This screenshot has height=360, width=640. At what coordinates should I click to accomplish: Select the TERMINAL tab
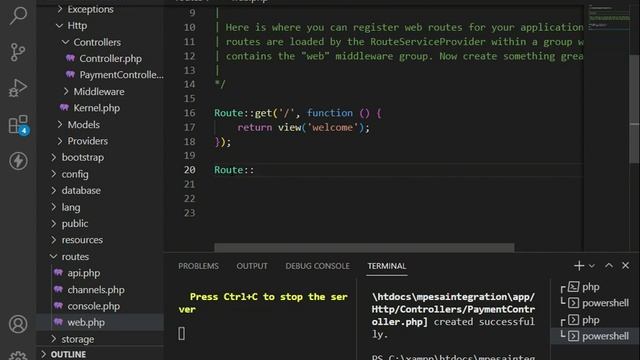[387, 266]
